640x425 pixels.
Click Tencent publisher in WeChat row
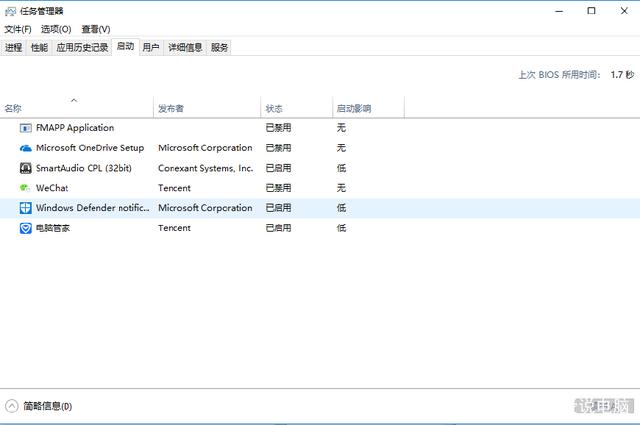tap(174, 188)
